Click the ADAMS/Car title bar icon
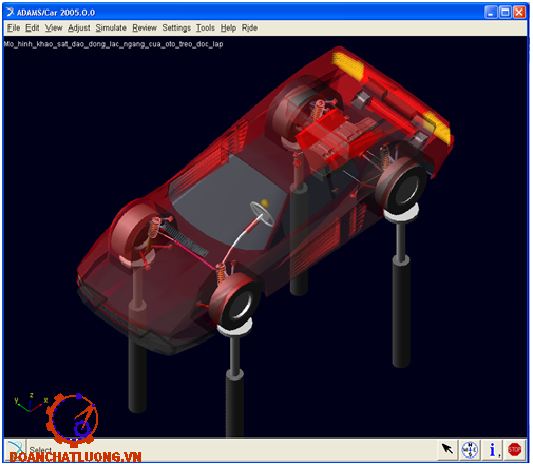The image size is (533, 464). [x=10, y=12]
